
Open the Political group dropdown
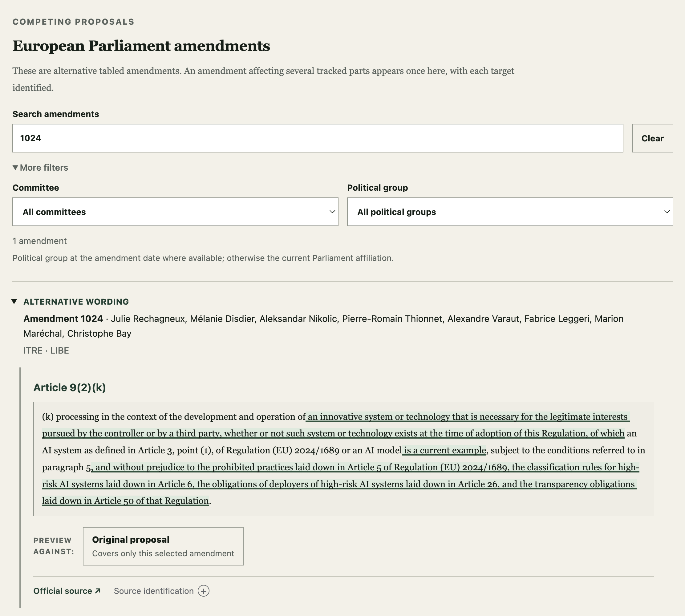510,212
